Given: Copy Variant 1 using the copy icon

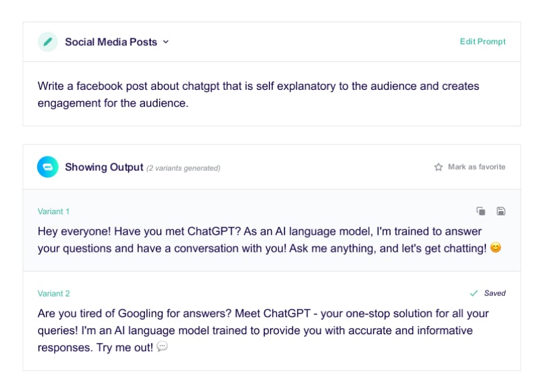Looking at the screenshot, I should point(481,211).
